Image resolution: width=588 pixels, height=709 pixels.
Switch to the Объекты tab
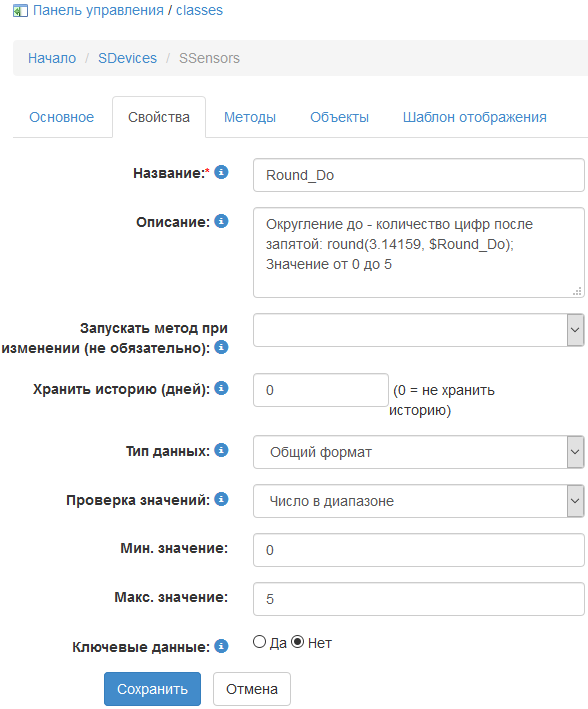click(x=339, y=117)
